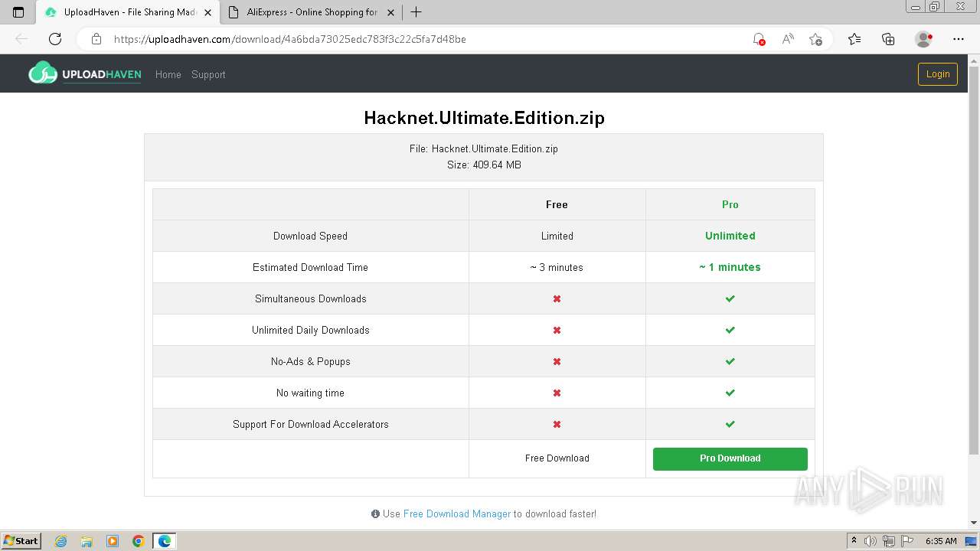Click green check for Download Accelerators support
Image resolution: width=980 pixels, height=551 pixels.
tap(730, 424)
